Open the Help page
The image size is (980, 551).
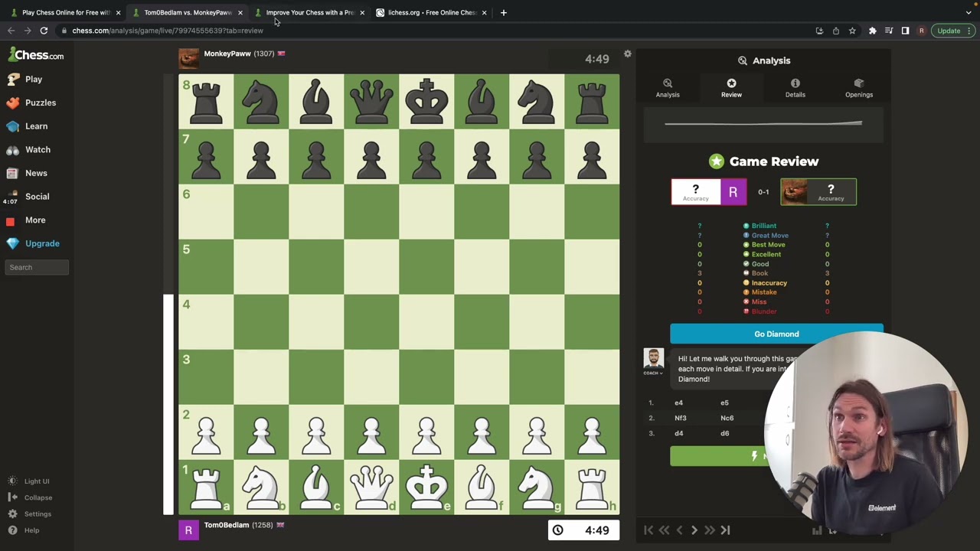24,530
